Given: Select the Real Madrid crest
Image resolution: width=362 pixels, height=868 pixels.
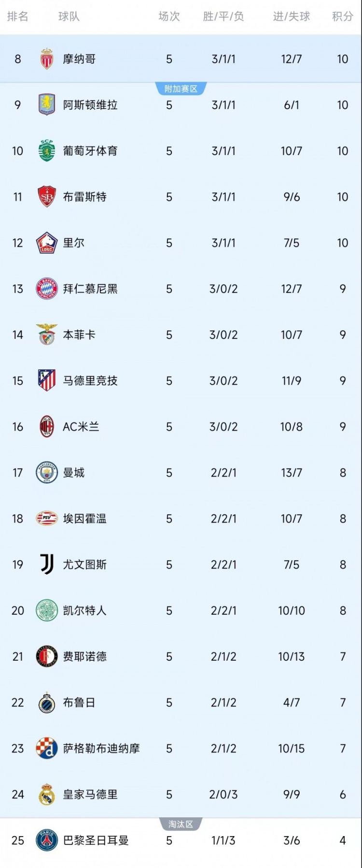Looking at the screenshot, I should click(47, 795).
